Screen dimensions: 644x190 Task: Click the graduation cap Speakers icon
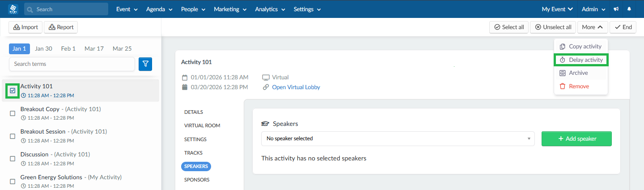pos(265,124)
